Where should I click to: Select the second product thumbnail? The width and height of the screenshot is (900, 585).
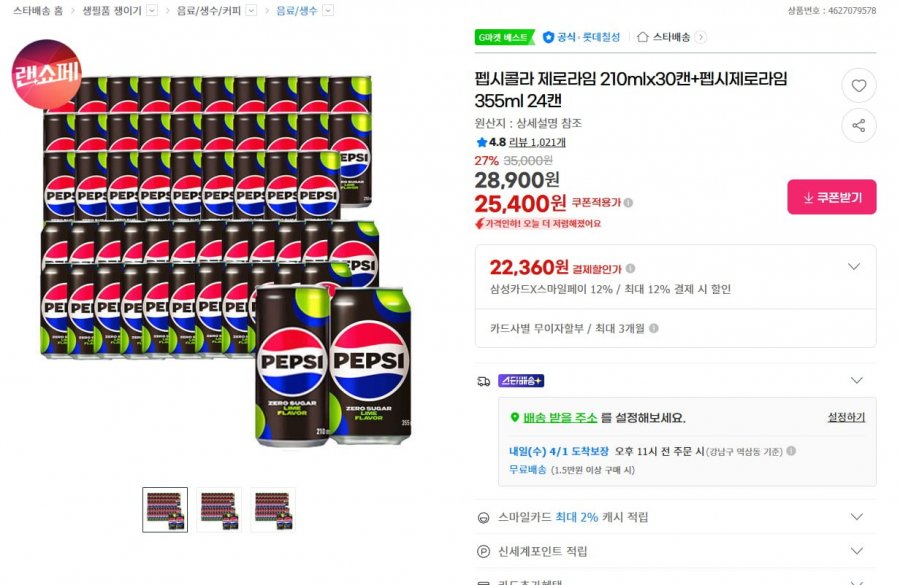(220, 510)
